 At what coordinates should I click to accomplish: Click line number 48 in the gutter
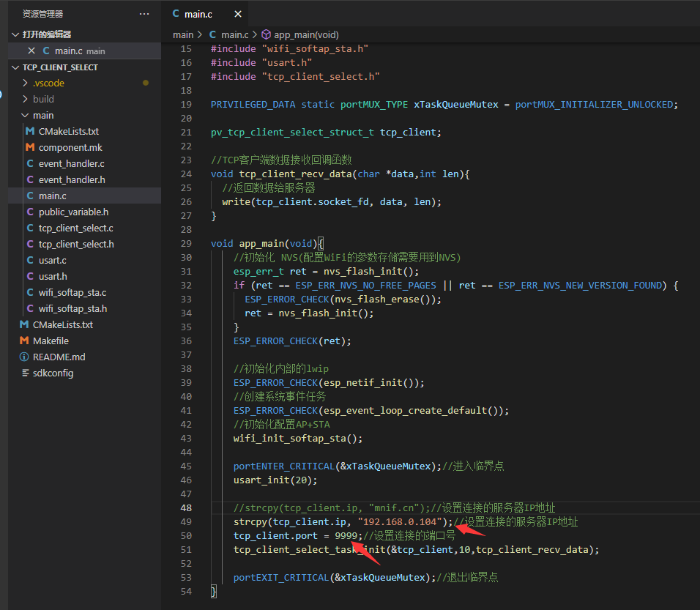coord(186,507)
